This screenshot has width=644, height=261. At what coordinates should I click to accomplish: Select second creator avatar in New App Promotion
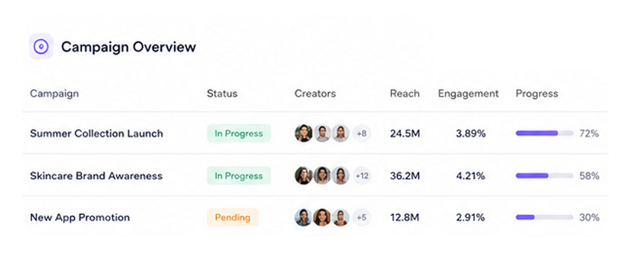tap(322, 218)
